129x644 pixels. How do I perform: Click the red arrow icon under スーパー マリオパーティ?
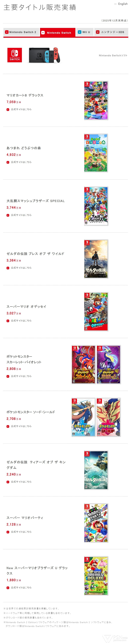coord(8,532)
